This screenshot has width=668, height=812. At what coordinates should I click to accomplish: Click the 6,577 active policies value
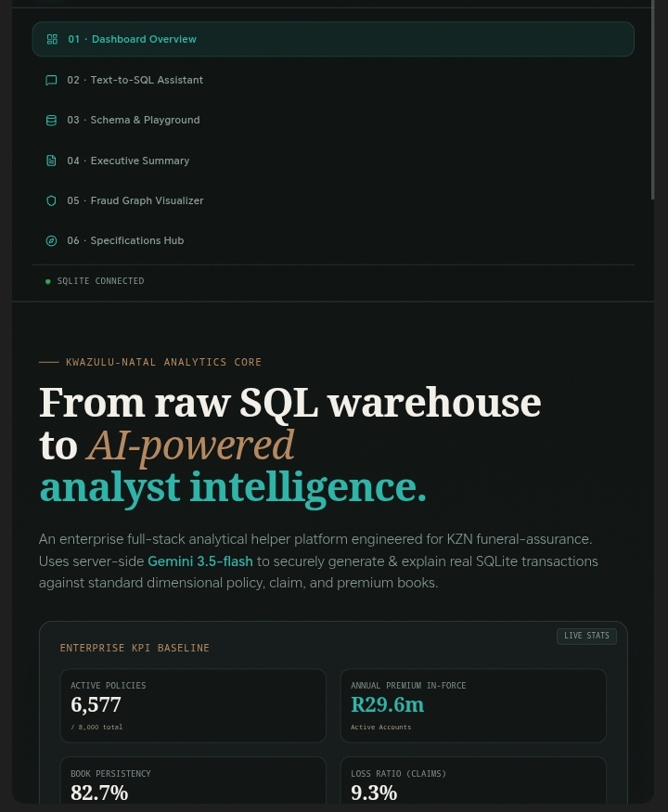pyautogui.click(x=96, y=704)
